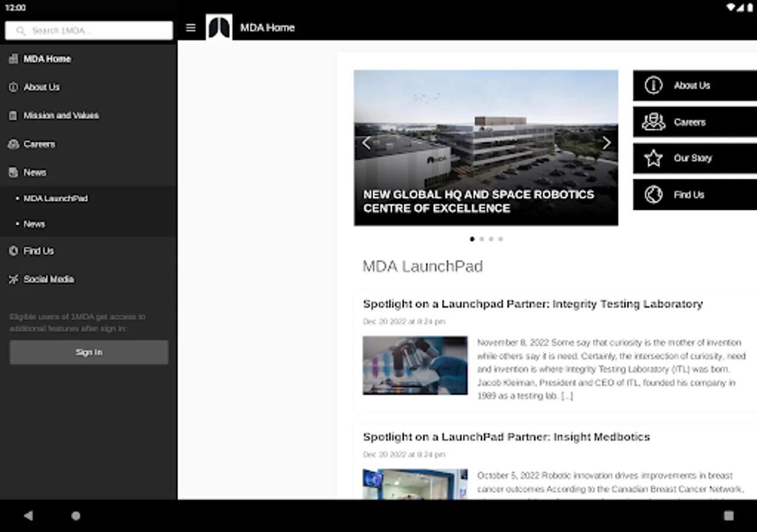Viewport: 757px width, 532px height.
Task: Click the Mission and Values sidebar icon
Action: click(13, 115)
